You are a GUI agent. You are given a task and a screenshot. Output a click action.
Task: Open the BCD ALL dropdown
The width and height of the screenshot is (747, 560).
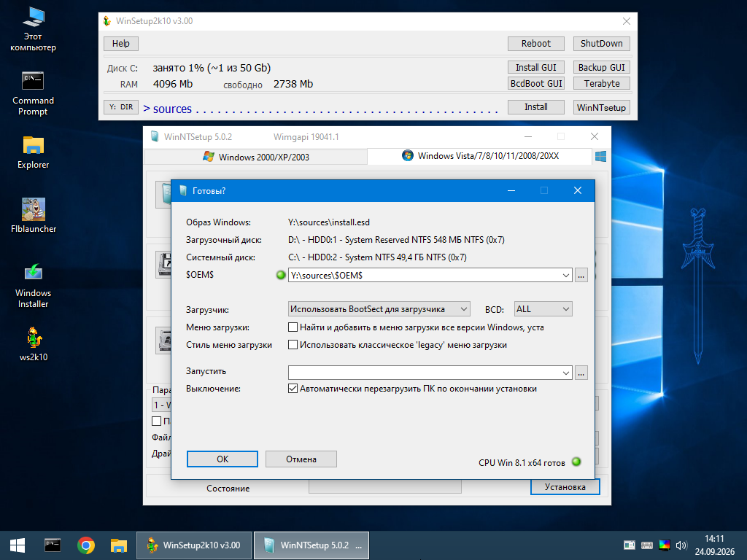click(x=543, y=309)
